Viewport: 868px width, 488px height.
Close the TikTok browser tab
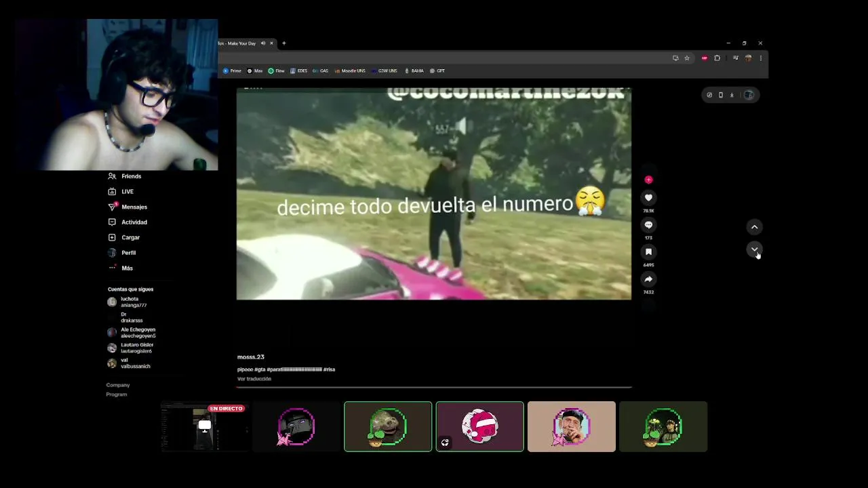pos(271,43)
